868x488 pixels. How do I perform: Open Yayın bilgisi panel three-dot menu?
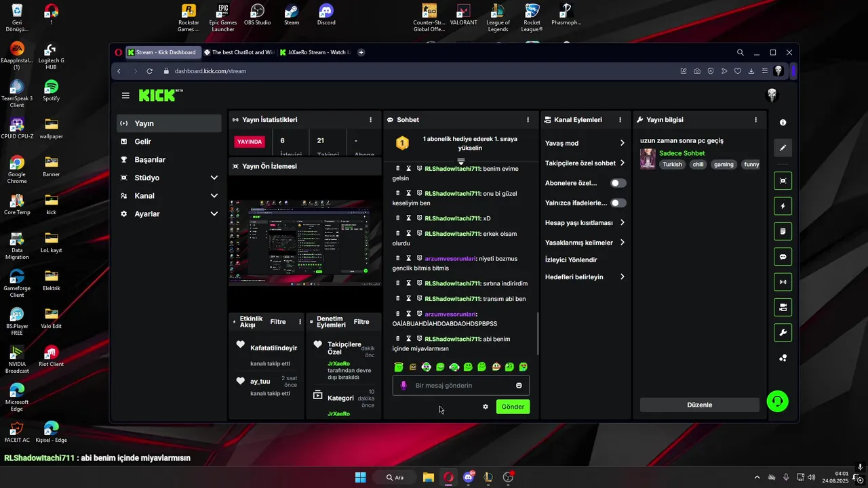(755, 119)
